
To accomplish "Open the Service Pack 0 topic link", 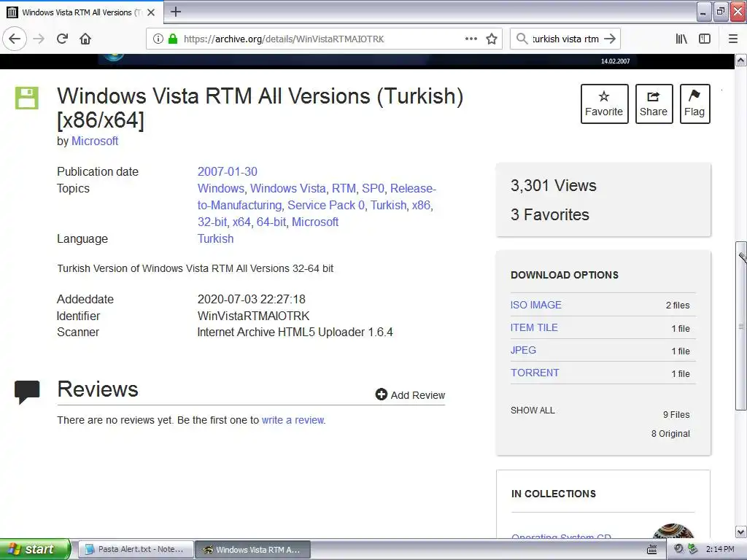I will (x=326, y=205).
